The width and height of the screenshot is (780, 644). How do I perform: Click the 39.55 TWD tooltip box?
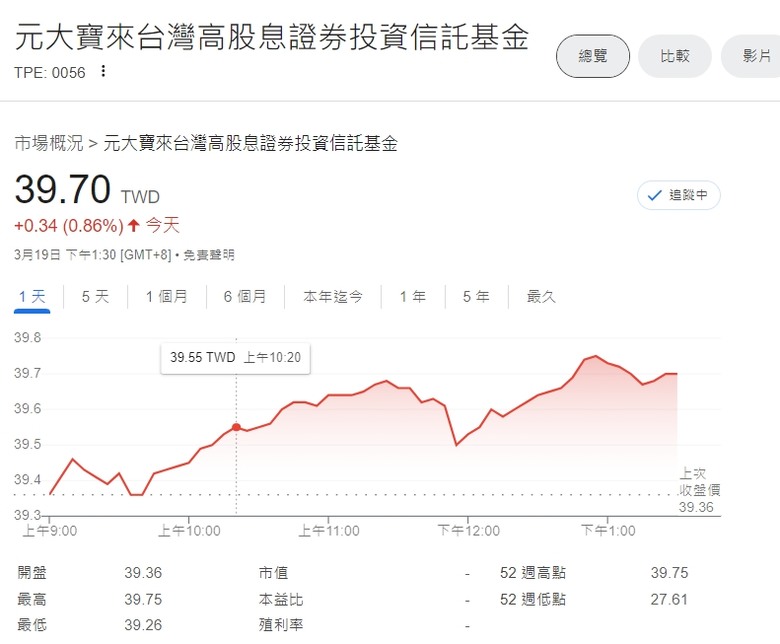pos(235,358)
